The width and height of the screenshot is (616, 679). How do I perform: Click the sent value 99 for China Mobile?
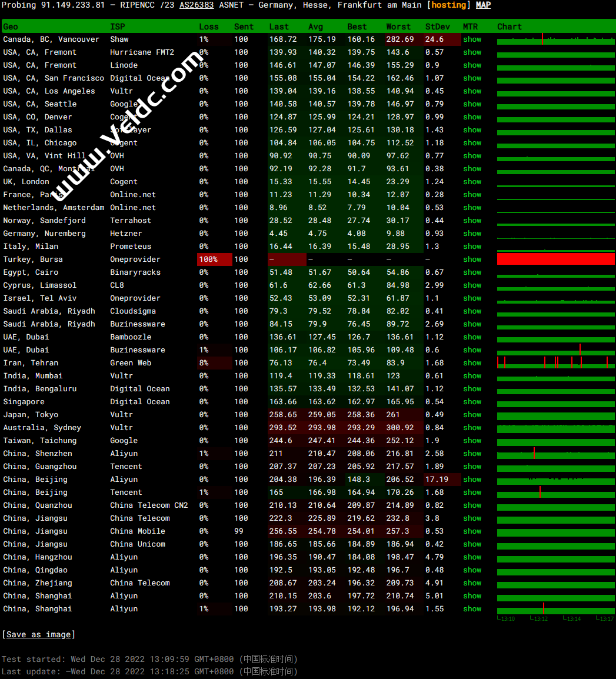(239, 531)
